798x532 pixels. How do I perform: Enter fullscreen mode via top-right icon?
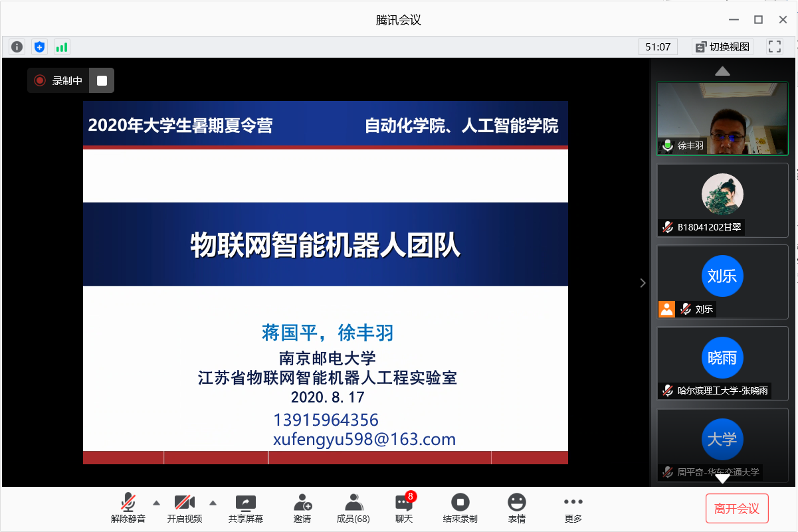pos(775,46)
